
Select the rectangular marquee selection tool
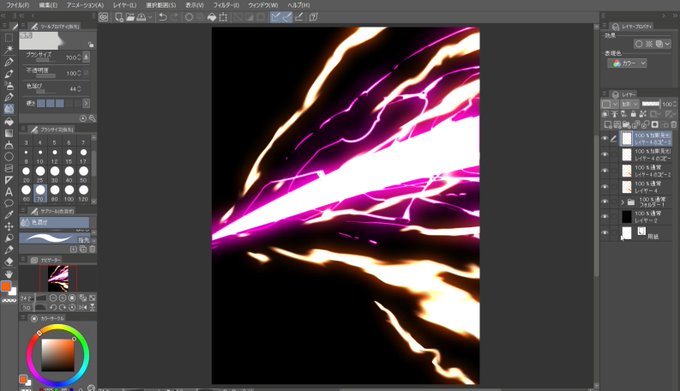coord(8,38)
